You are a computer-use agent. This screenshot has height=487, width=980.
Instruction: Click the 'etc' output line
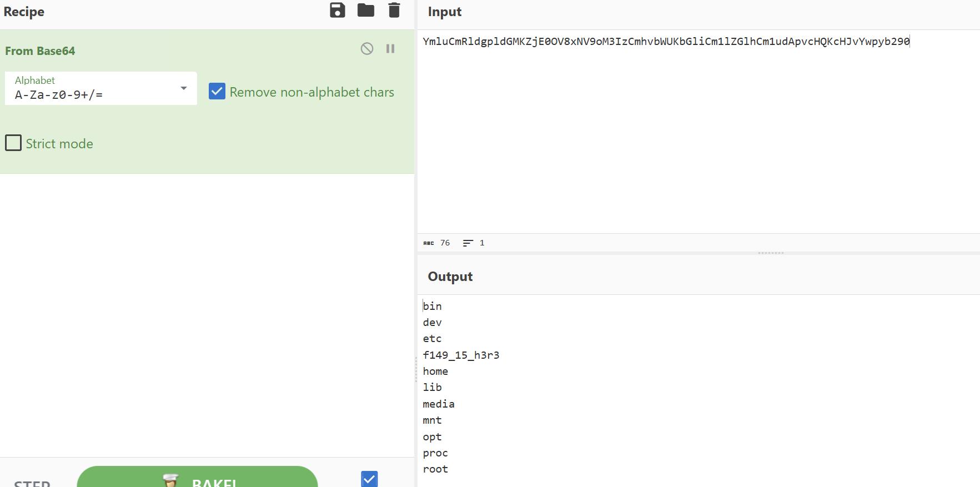(433, 338)
